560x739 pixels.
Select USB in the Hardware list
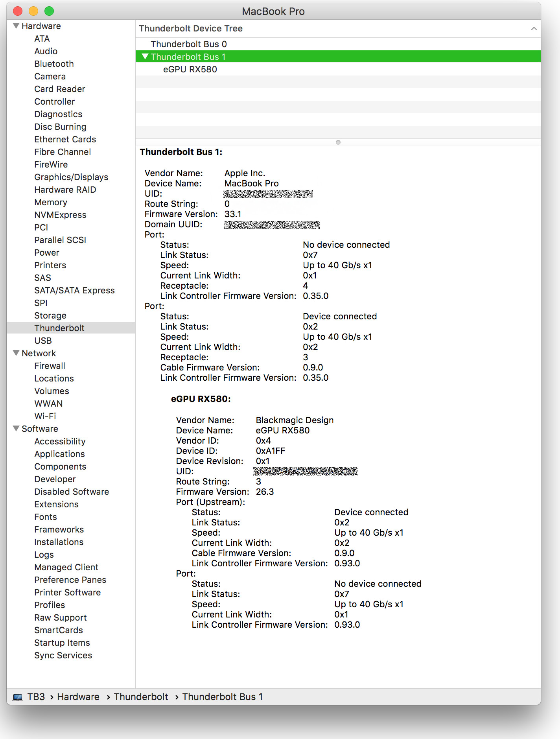43,341
